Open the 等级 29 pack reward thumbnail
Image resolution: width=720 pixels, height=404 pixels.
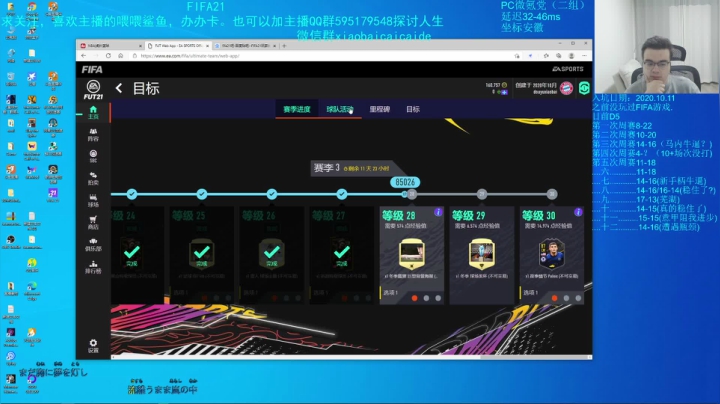coord(482,253)
